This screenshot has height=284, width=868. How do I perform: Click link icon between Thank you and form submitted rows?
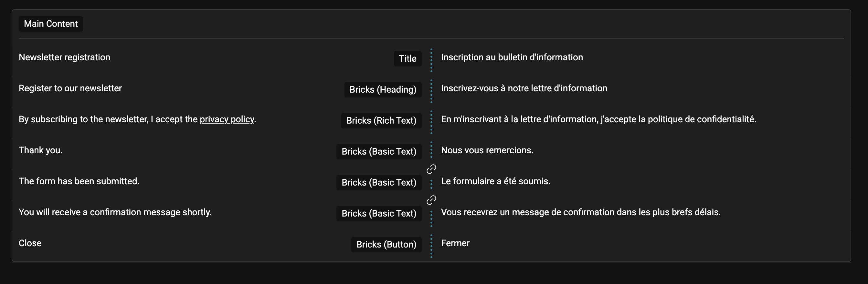(431, 169)
